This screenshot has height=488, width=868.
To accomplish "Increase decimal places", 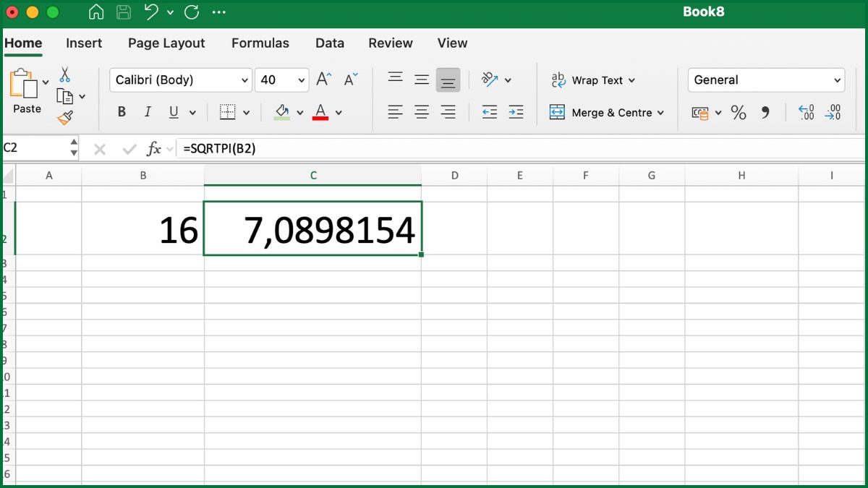I will [x=805, y=112].
